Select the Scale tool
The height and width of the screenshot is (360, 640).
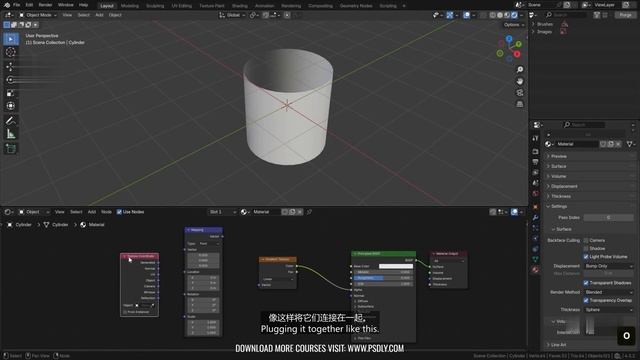tap(11, 93)
